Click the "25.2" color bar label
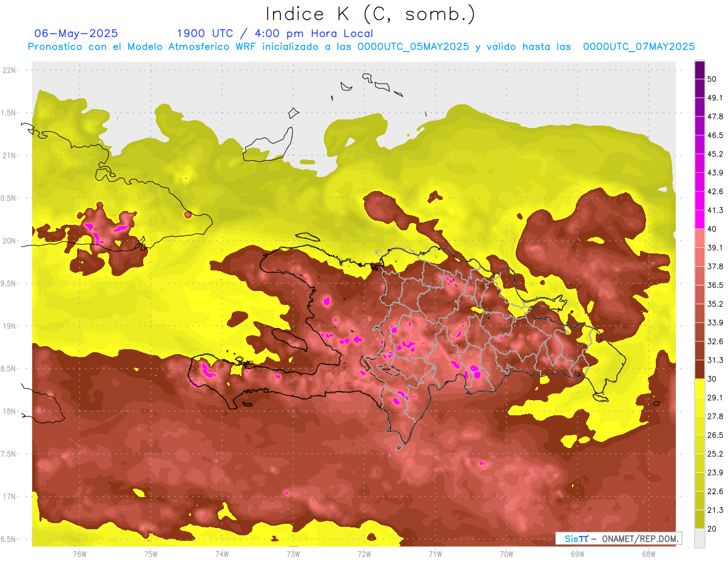This screenshot has width=728, height=562. click(x=715, y=454)
